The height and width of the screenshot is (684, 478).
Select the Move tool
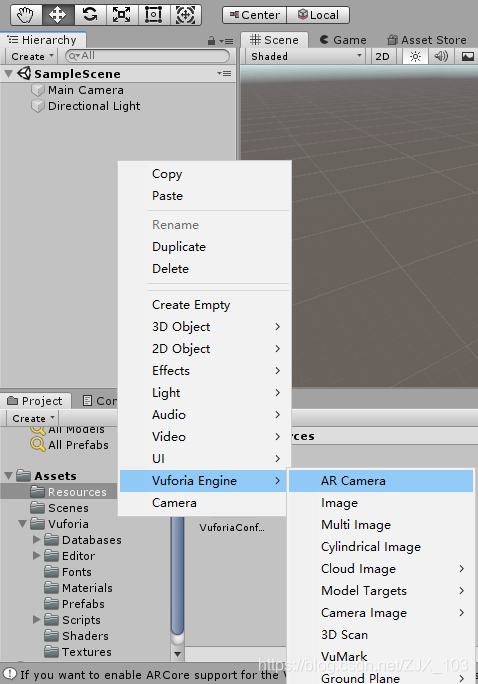click(58, 15)
